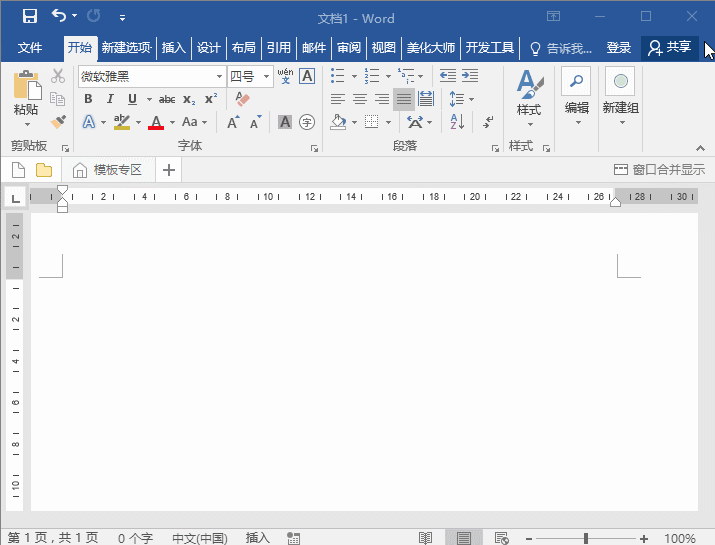
Task: Click 窗口合并显示 button
Action: 659,170
